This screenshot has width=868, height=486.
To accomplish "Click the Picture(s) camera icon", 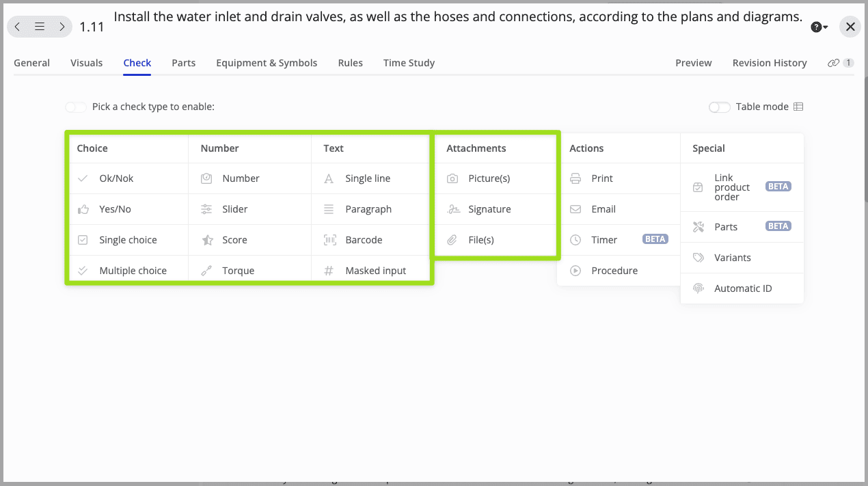I will coord(452,178).
